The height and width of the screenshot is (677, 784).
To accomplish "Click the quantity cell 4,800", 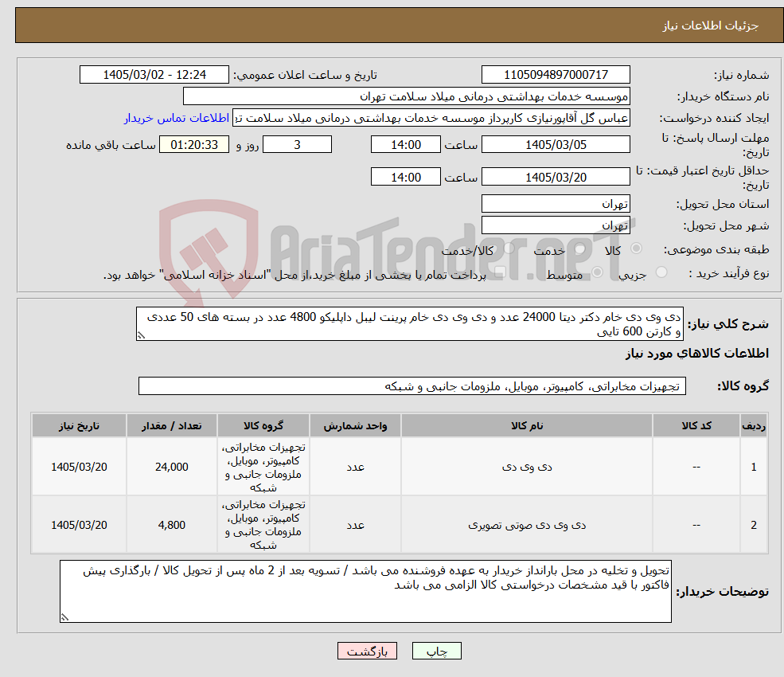I will [171, 525].
